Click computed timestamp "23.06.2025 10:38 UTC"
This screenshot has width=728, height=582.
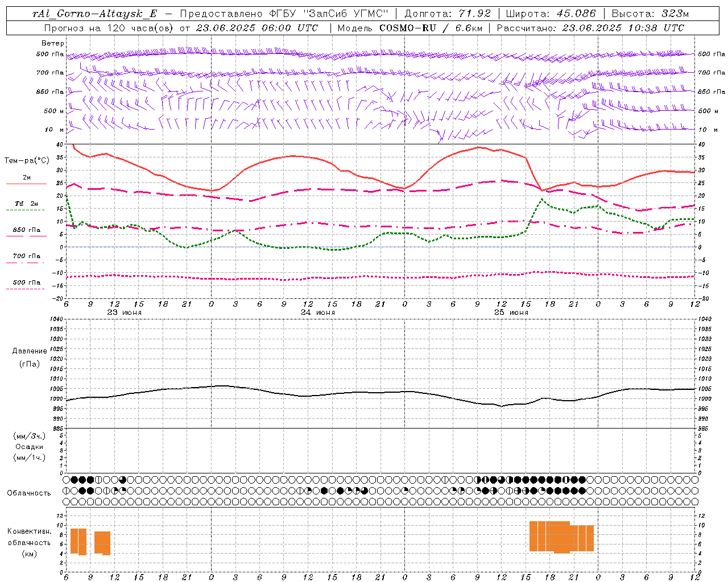coord(623,28)
